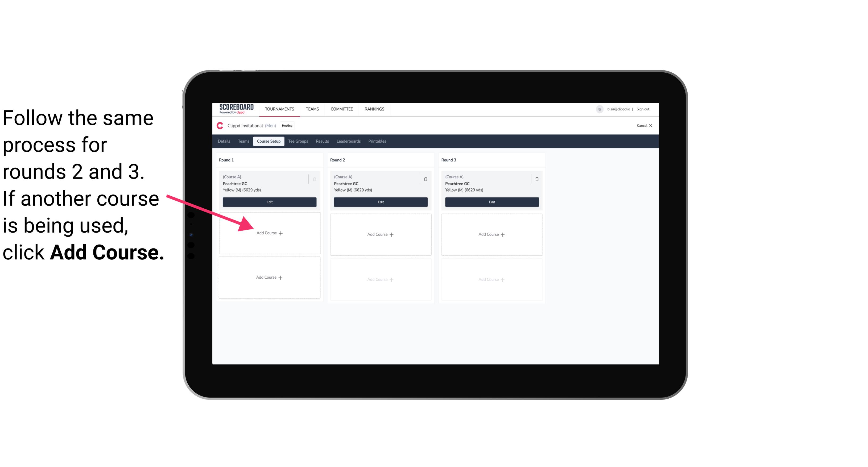Click the Clippd logo icon top left
This screenshot has height=467, width=868.
pyautogui.click(x=219, y=125)
